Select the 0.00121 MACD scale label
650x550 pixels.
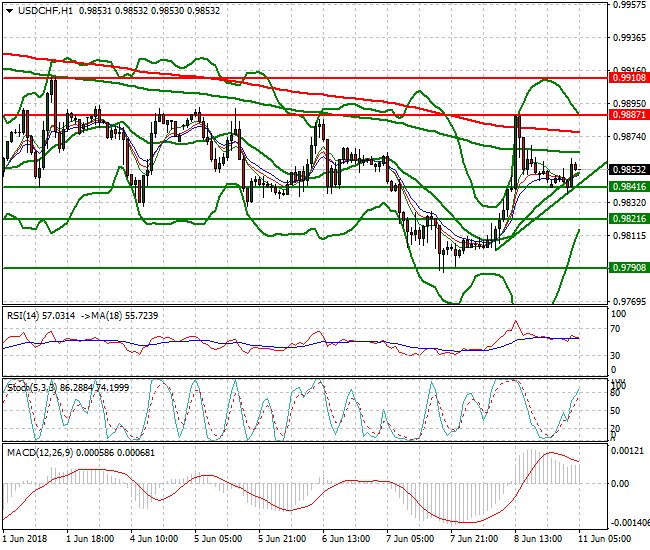(x=628, y=451)
